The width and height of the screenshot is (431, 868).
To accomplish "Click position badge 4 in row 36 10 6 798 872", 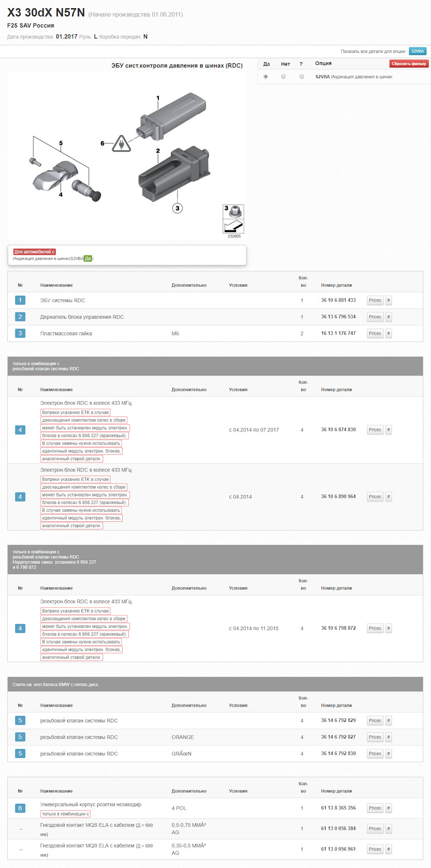I will point(20,628).
